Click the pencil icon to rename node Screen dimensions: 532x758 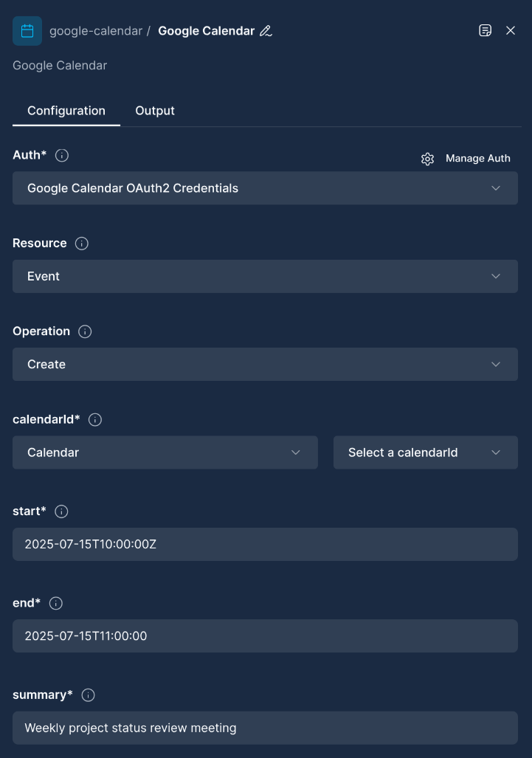[x=266, y=31]
